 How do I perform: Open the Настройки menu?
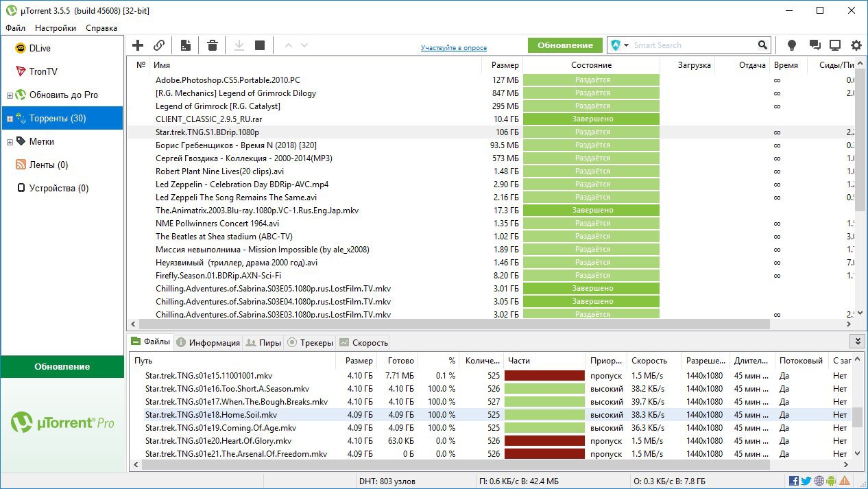click(56, 28)
